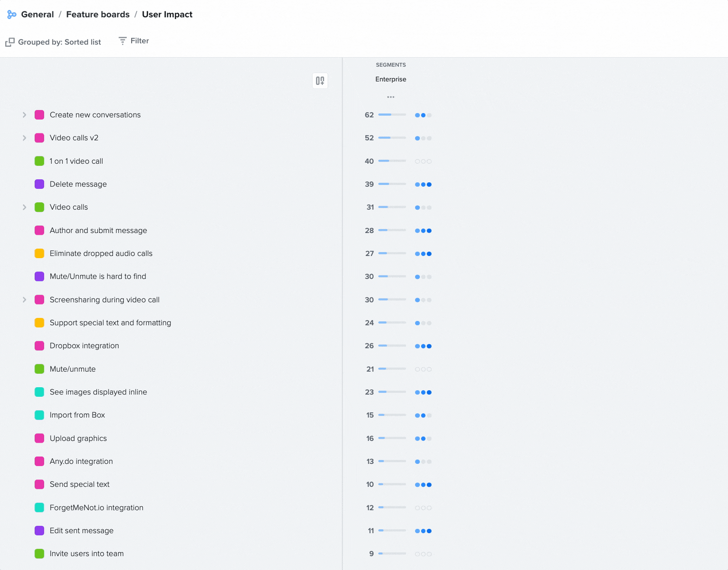
Task: Open Delete message feature
Action: 78,184
